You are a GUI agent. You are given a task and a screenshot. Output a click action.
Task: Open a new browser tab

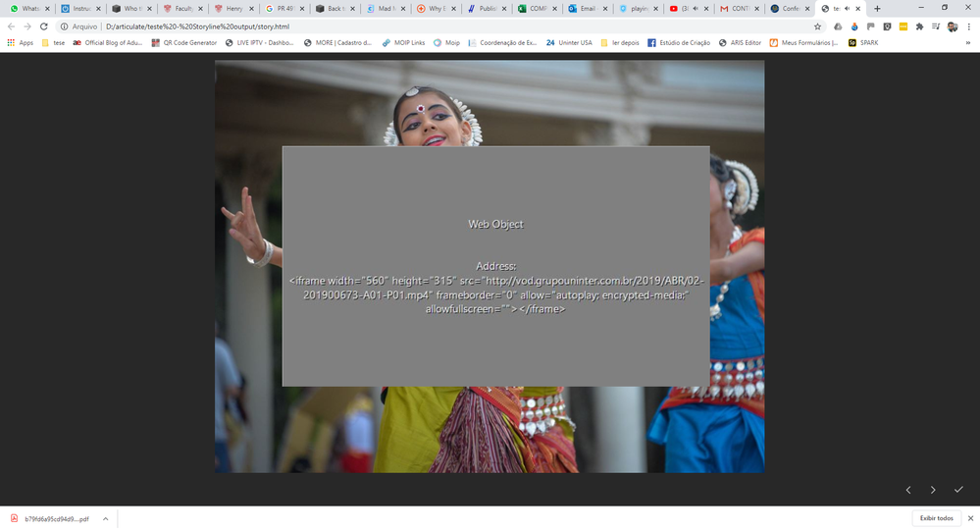877,8
